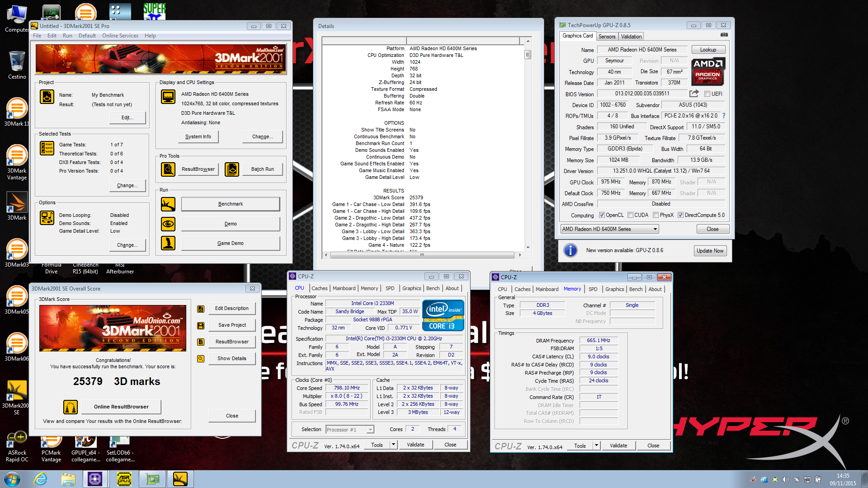
Task: Click the Save Project floppy icon
Action: coord(201,325)
